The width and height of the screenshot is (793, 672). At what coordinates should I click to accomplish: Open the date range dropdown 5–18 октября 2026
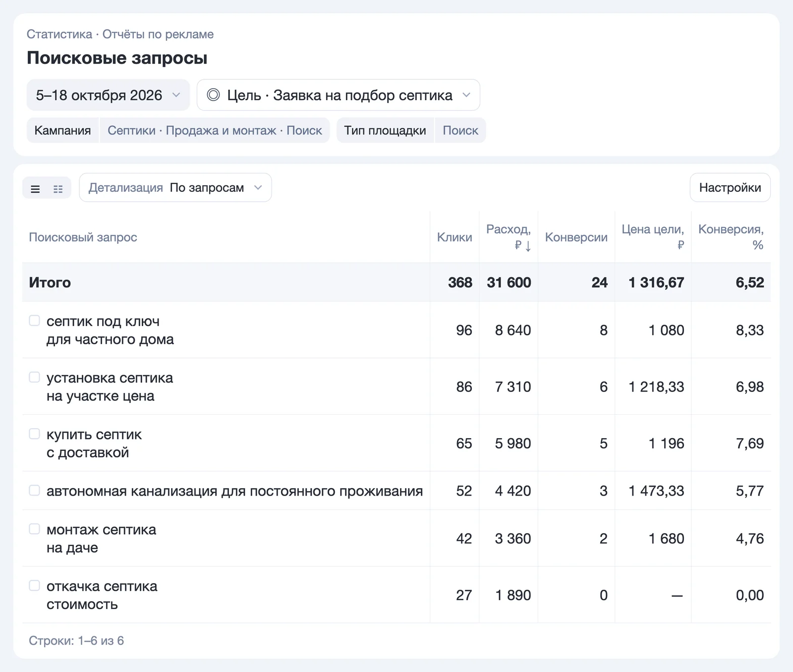click(x=108, y=95)
